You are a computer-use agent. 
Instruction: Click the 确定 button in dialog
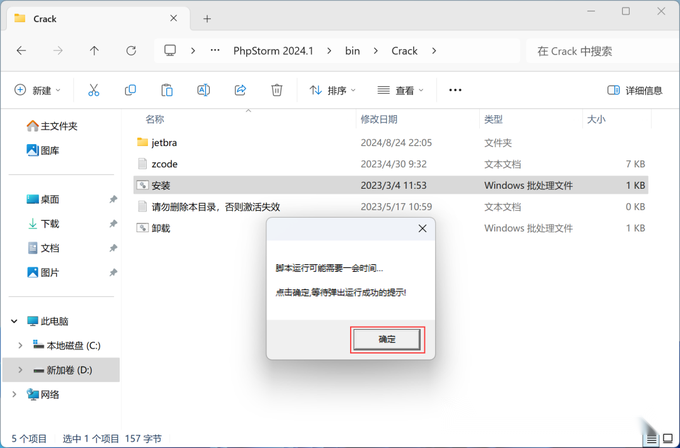tap(387, 339)
